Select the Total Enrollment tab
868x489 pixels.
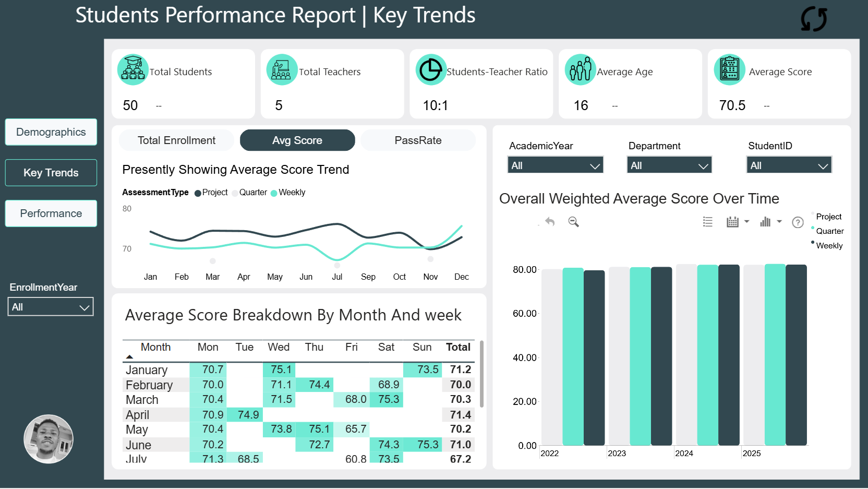pyautogui.click(x=176, y=140)
